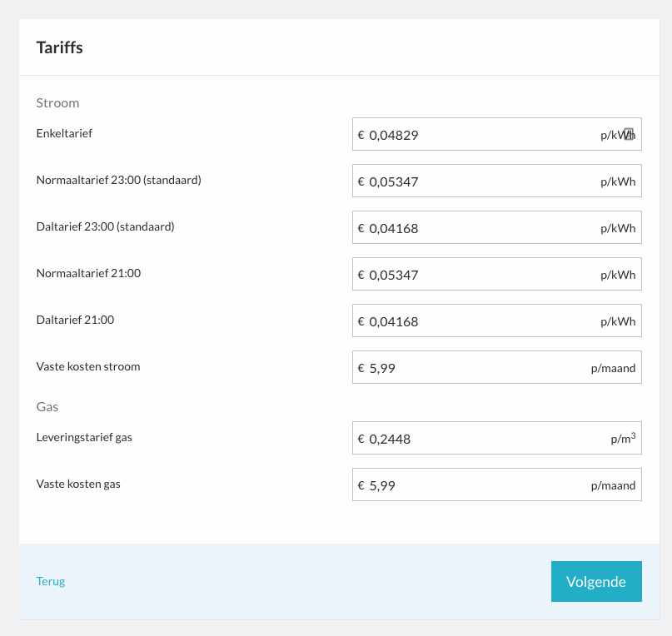Click the Vaste kosten gas field
The image size is (672, 636).
pos(497,484)
